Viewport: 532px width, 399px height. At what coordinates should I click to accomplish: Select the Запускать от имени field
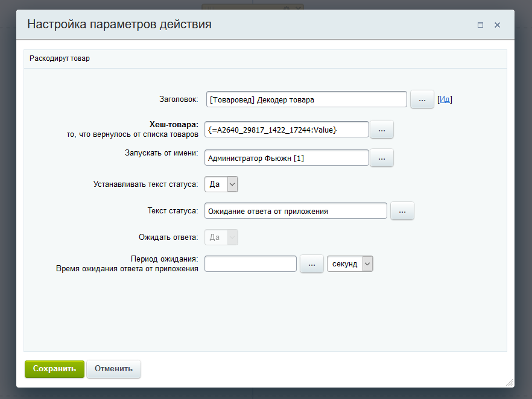[287, 158]
